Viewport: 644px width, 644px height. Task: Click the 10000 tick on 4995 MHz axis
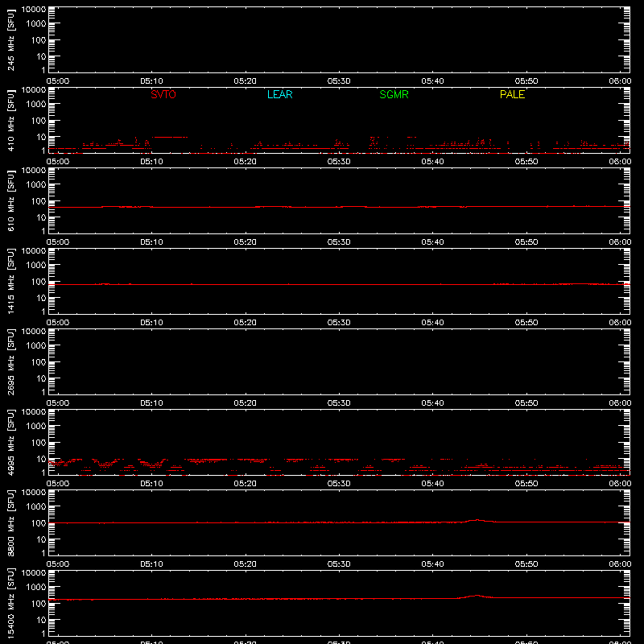click(x=34, y=412)
